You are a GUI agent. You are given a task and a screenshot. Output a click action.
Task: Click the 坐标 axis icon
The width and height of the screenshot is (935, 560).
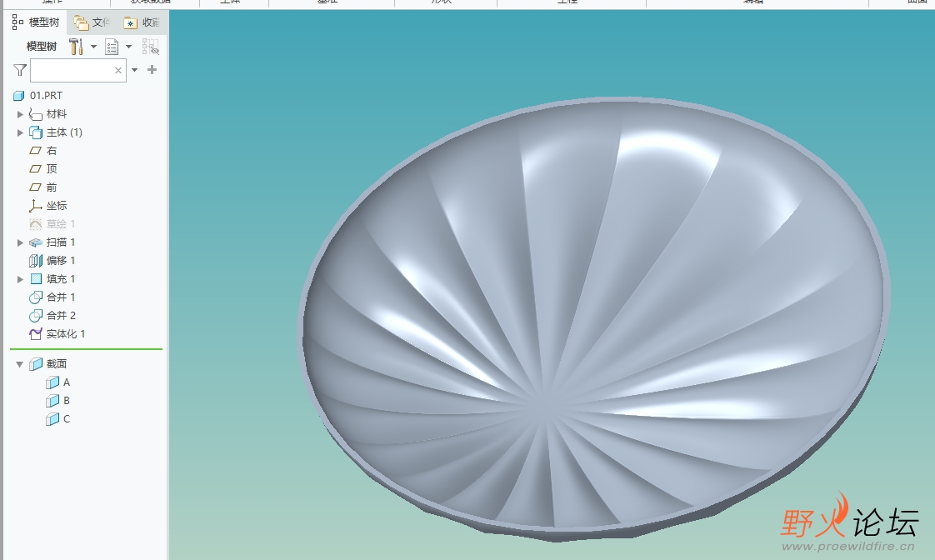pos(35,206)
